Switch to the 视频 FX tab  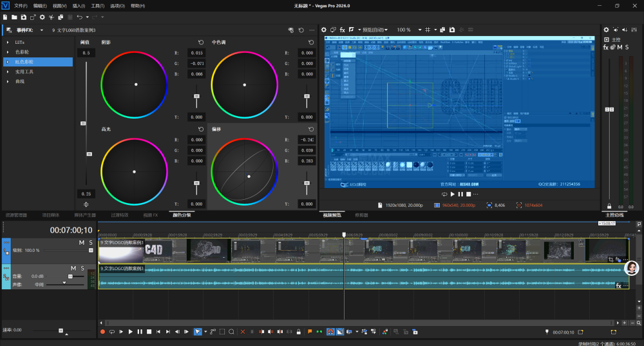pyautogui.click(x=150, y=215)
